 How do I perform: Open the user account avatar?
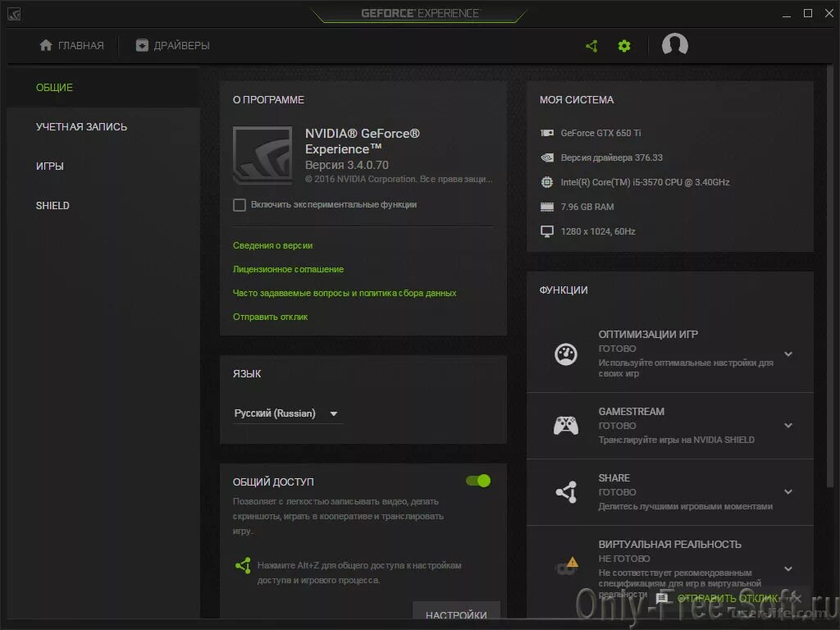point(675,44)
